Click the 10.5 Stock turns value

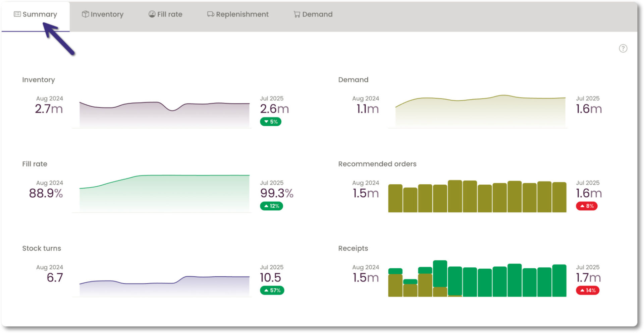(x=270, y=278)
